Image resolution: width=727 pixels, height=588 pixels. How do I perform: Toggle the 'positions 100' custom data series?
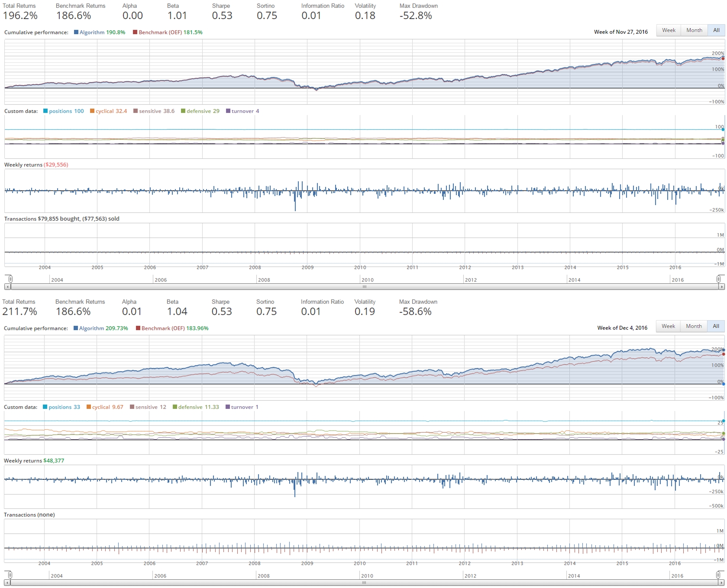66,111
